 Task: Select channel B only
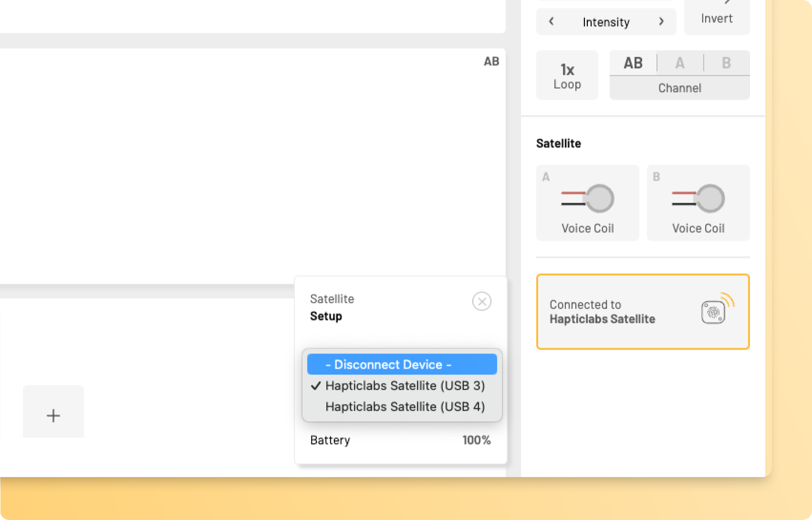click(727, 63)
